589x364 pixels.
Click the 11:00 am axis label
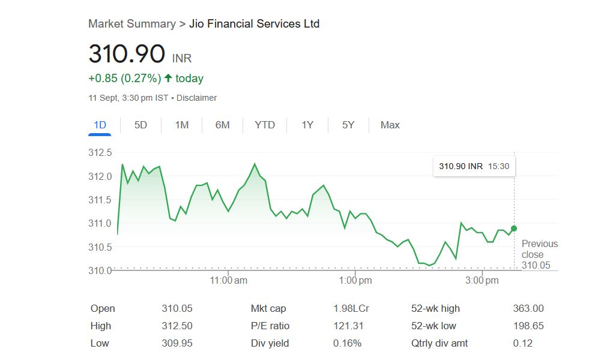(x=229, y=280)
